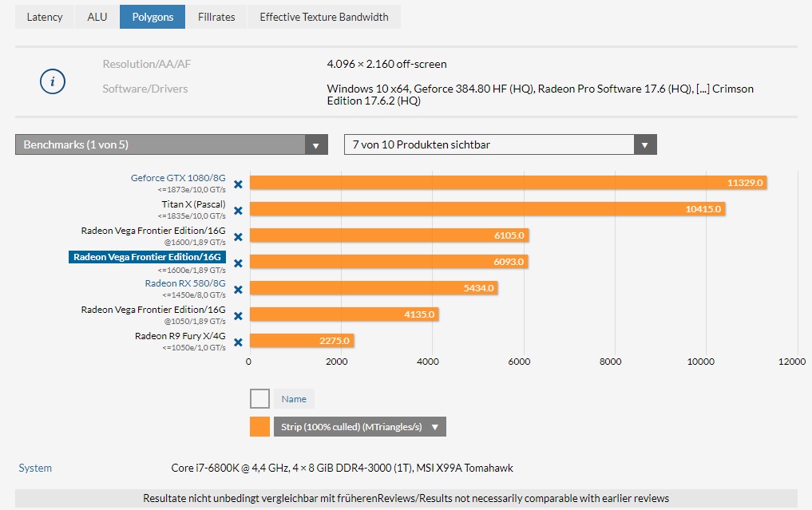Click the 5434.0 bar for RX 580
Screen dimensions: 812x510
tap(374, 288)
